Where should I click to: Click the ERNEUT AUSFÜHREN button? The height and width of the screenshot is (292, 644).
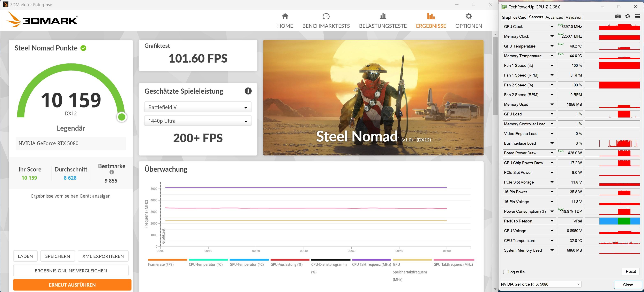[x=72, y=285]
